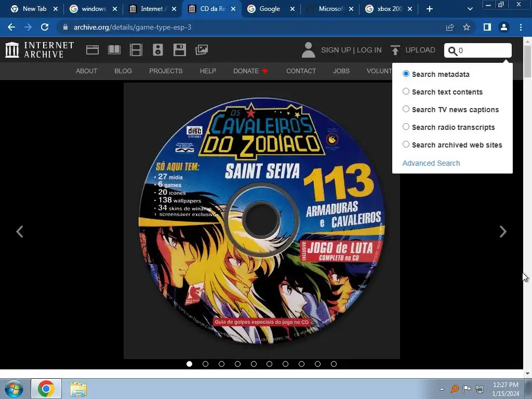
Task: Select Search metadata radio button
Action: 406,74
